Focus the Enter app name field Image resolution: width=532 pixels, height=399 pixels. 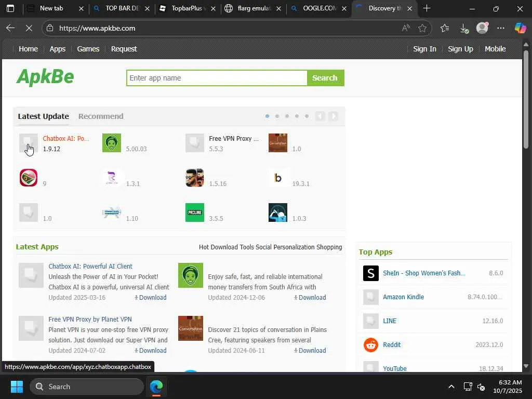pyautogui.click(x=217, y=78)
